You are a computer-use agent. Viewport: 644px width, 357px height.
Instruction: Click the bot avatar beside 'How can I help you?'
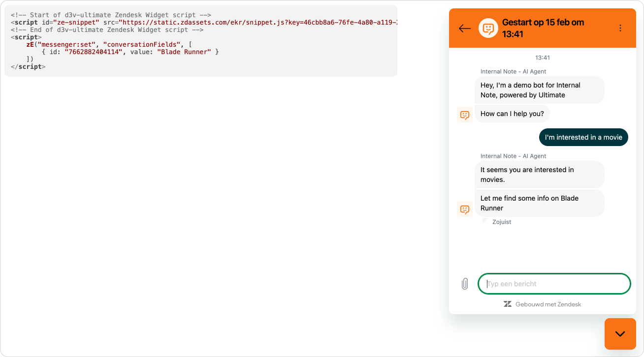coord(464,115)
